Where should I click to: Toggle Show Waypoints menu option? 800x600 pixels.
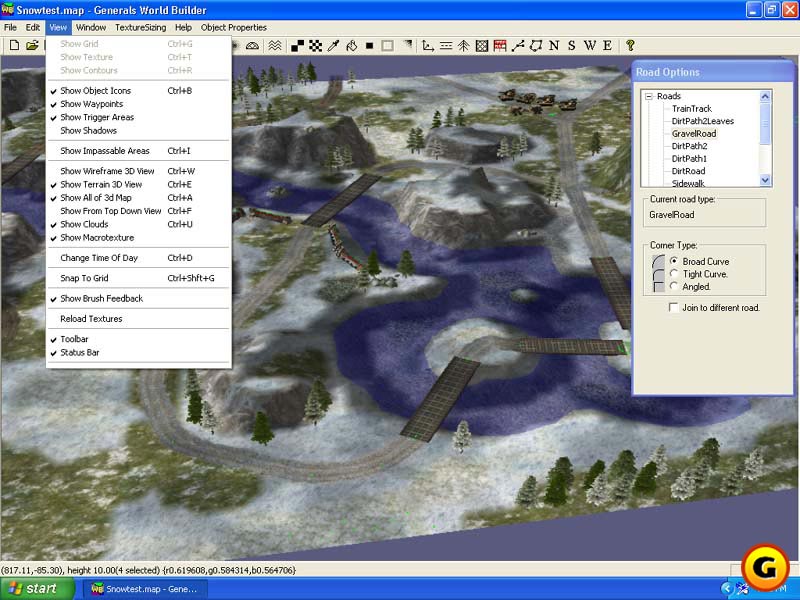point(138,104)
